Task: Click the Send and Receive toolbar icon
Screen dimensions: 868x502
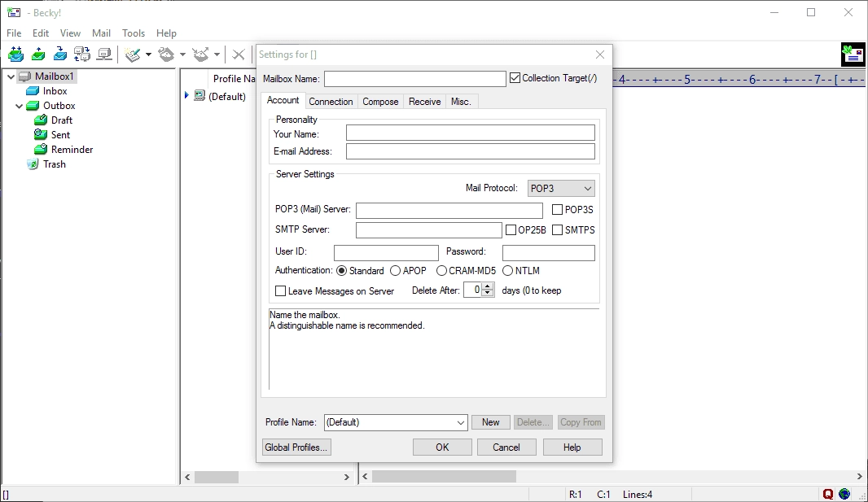Action: click(16, 55)
